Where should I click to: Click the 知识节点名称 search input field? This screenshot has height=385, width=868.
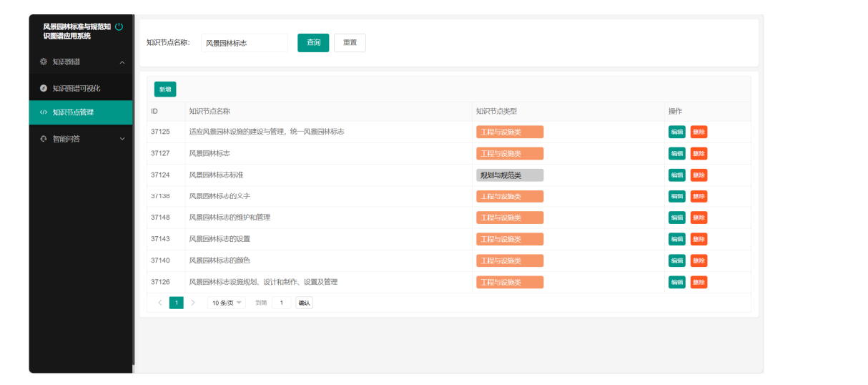[245, 43]
